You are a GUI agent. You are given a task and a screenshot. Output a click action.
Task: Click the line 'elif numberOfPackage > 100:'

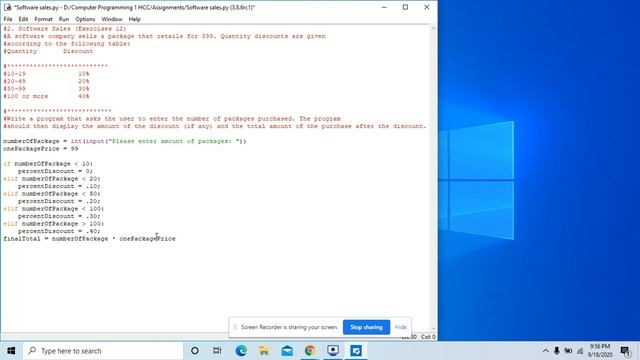54,224
